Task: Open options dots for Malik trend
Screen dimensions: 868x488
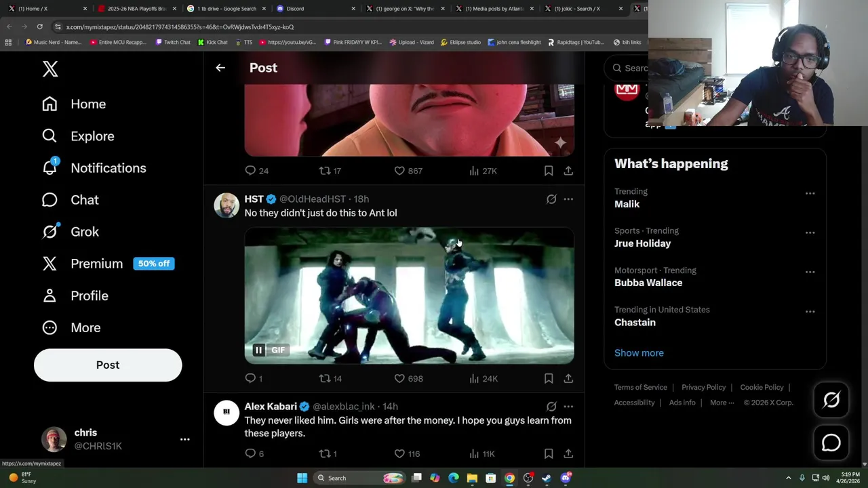Action: coord(810,193)
